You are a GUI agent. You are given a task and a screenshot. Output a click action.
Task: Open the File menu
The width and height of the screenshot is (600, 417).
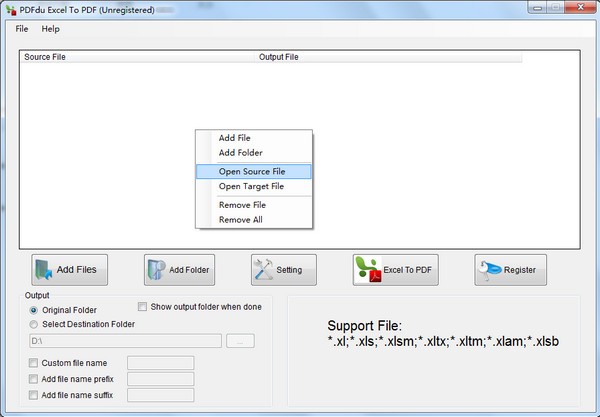coord(21,29)
